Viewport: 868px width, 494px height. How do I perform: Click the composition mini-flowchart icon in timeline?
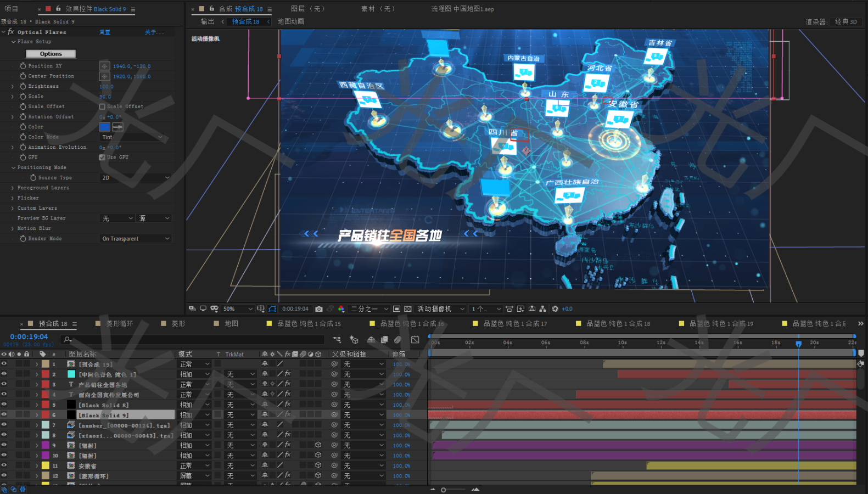[x=337, y=340]
